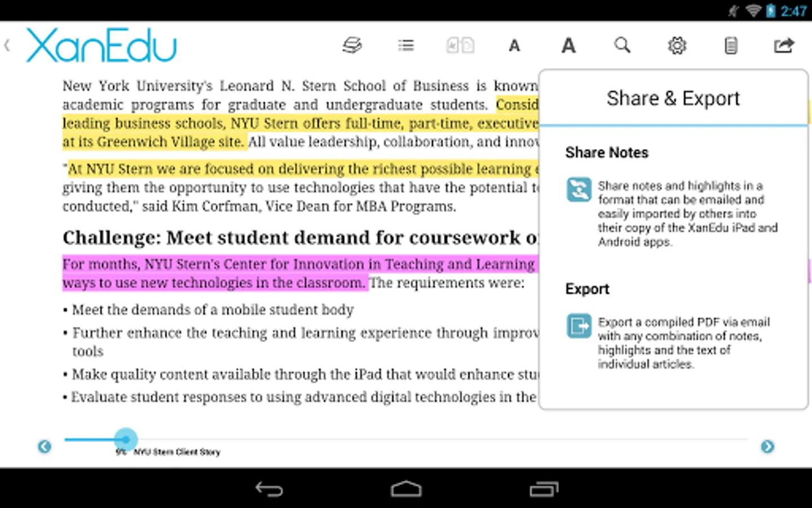Tap the Export PDF icon
812x508 pixels.
(x=579, y=326)
